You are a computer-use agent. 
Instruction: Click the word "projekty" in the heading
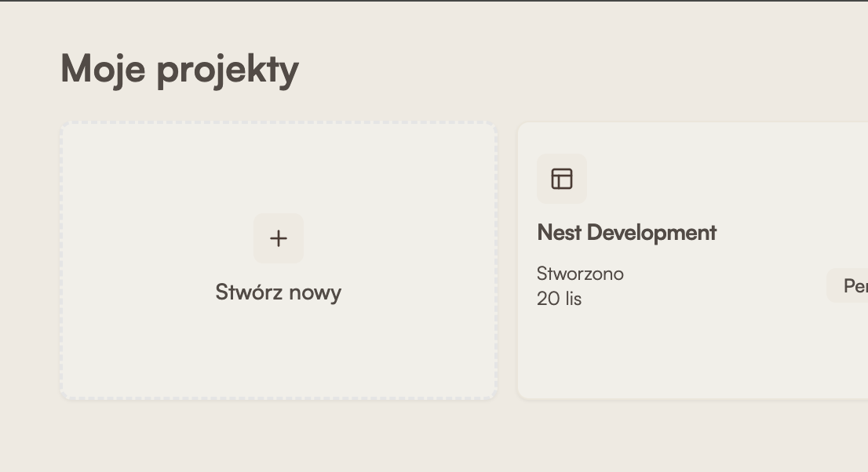[228, 70]
